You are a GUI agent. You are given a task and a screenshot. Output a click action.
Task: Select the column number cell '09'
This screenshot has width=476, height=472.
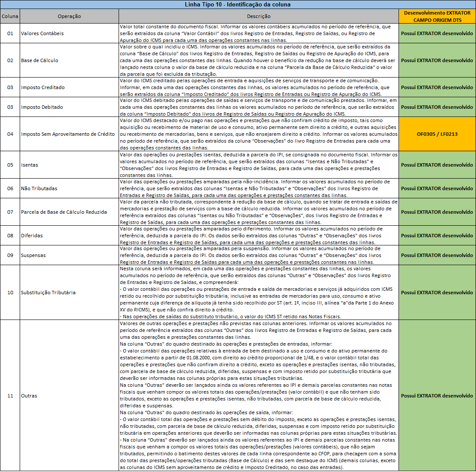pos(10,255)
